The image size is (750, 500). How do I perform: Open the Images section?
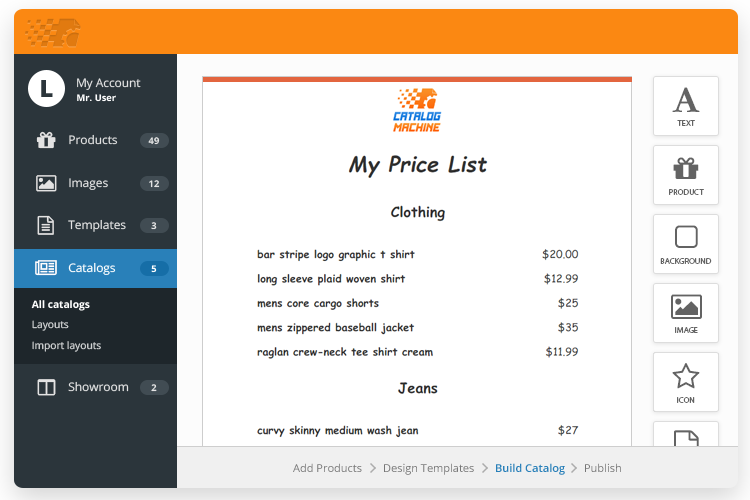(95, 183)
